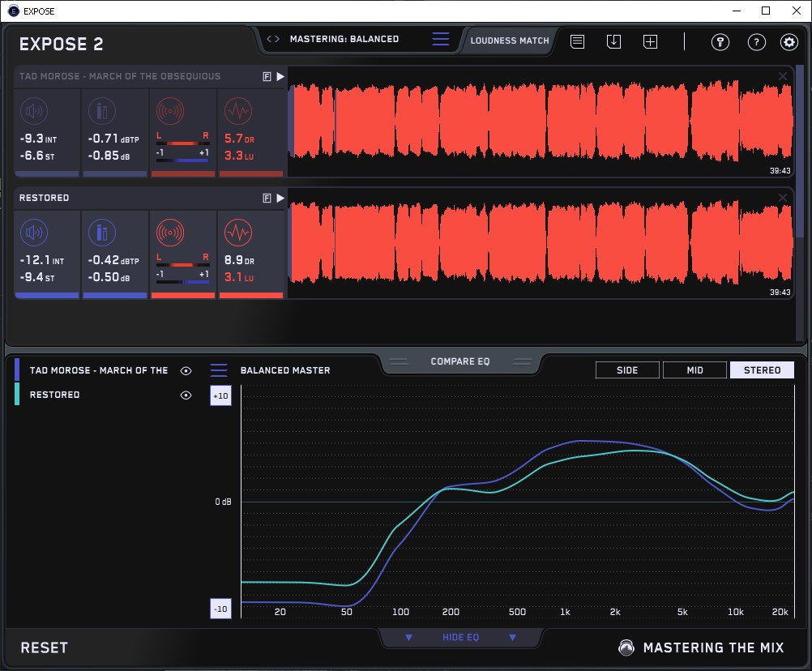Click the export download icon

(x=613, y=41)
